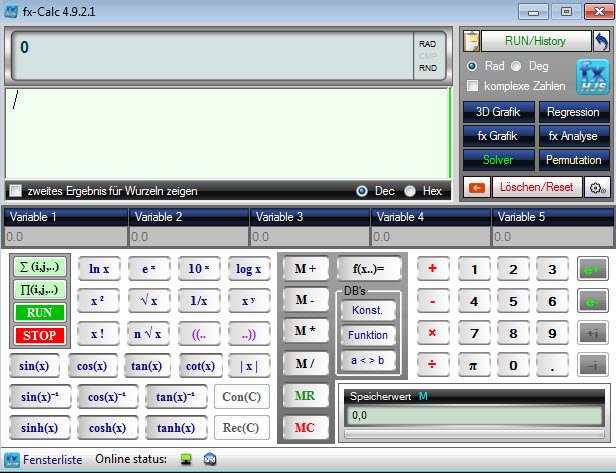Click the second online status globe icon
The width and height of the screenshot is (616, 473).
(210, 458)
